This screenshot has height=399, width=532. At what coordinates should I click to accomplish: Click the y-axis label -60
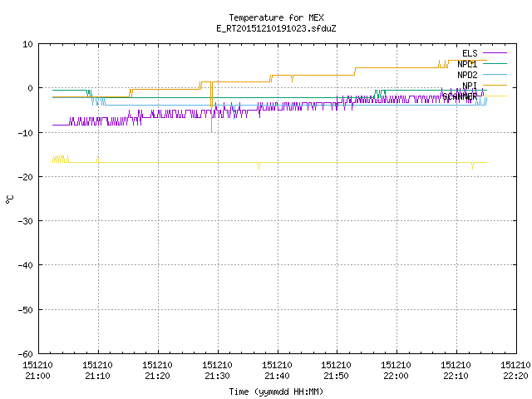[x=26, y=354]
